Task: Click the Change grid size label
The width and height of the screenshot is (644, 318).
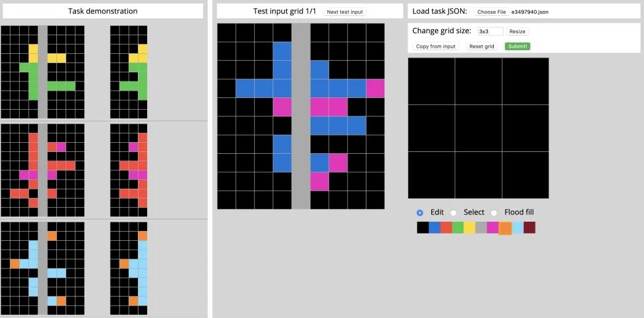Action: point(442,31)
